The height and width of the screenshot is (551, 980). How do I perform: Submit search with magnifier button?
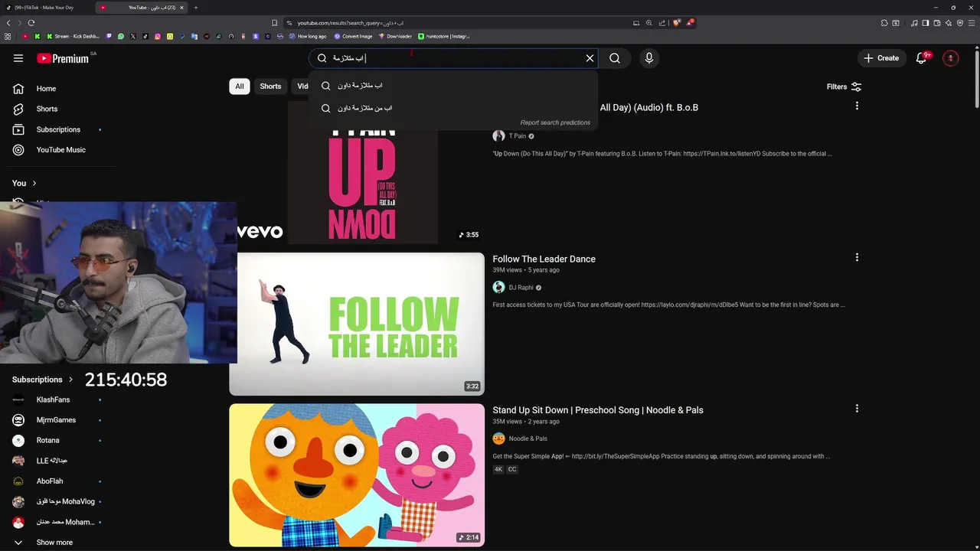pyautogui.click(x=615, y=58)
